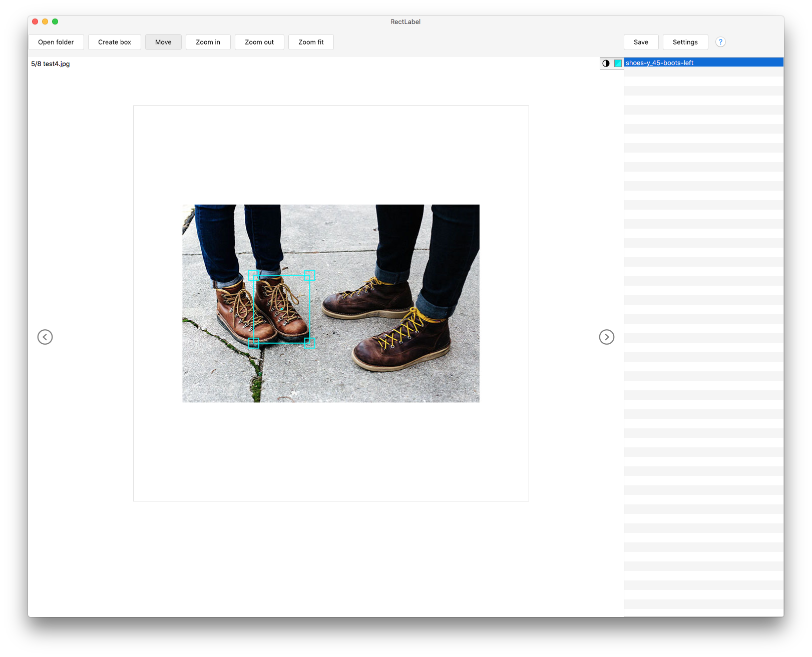Select the shoes-y_45-boots-left label row
Image resolution: width=812 pixels, height=657 pixels.
pos(704,63)
